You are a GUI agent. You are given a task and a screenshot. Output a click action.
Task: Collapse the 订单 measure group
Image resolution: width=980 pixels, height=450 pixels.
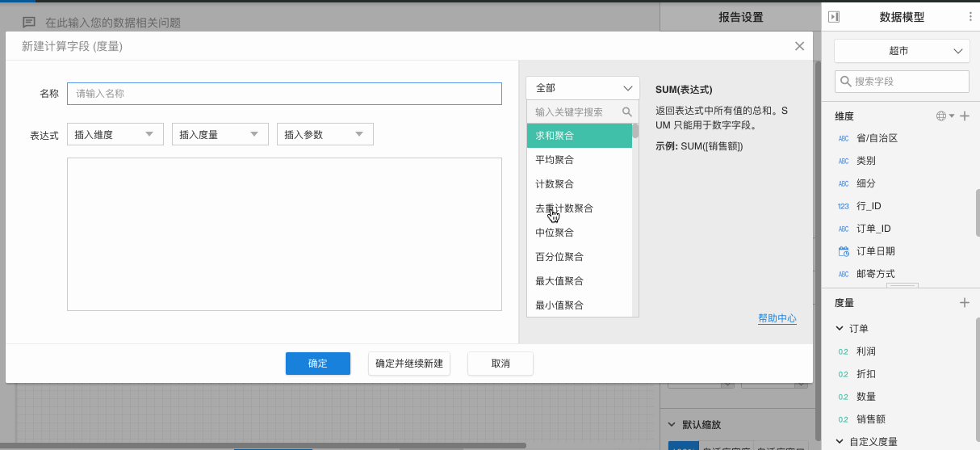point(840,329)
